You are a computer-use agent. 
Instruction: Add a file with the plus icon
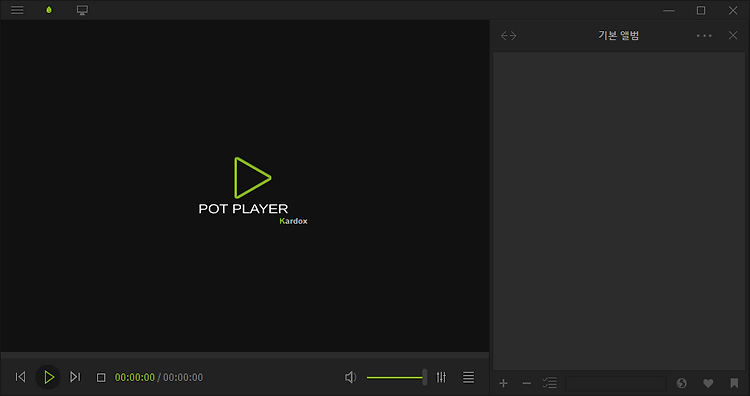click(503, 383)
